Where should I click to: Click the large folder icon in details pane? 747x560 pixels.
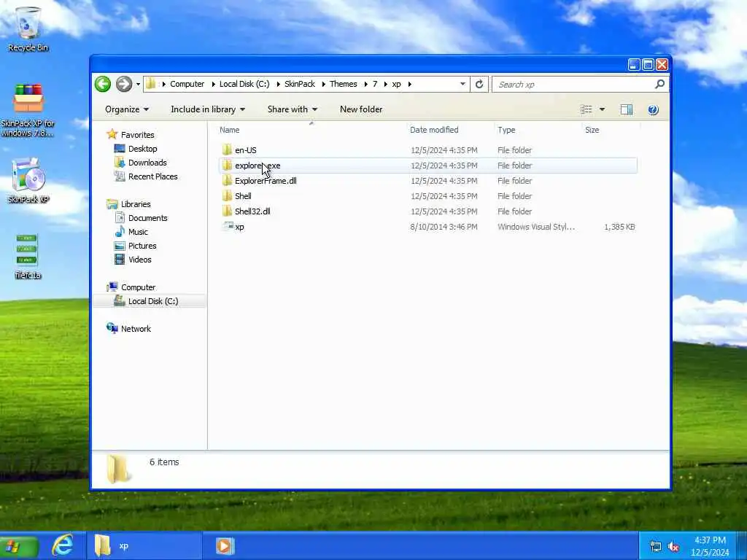[x=117, y=469]
